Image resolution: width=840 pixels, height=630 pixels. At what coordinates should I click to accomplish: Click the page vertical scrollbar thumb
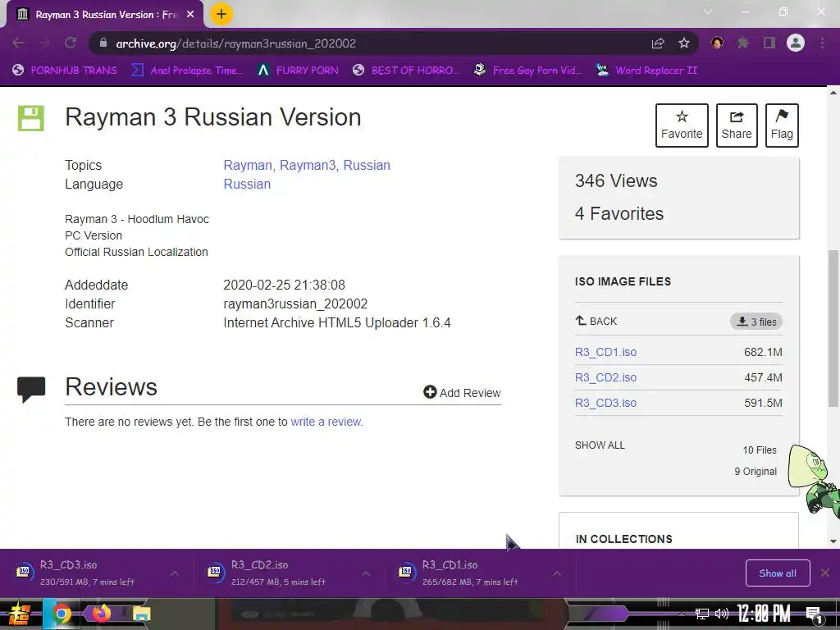(x=833, y=328)
